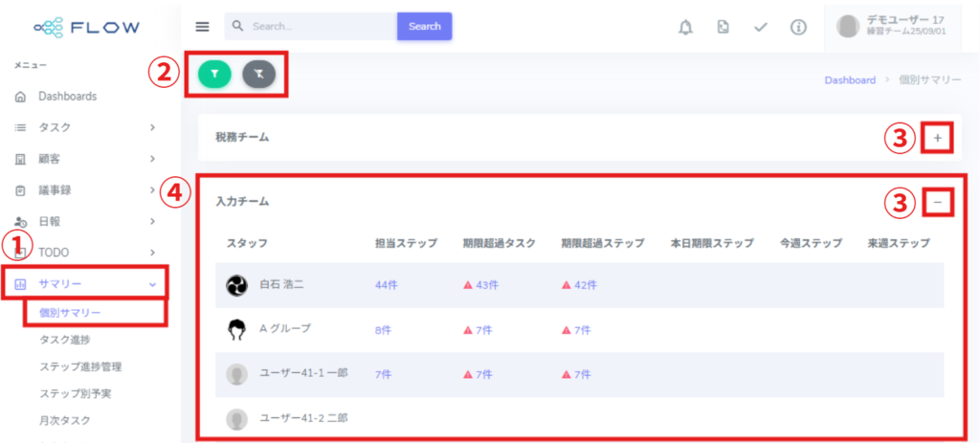Click 白石 浩二's 44件 assigned steps link

[387, 285]
